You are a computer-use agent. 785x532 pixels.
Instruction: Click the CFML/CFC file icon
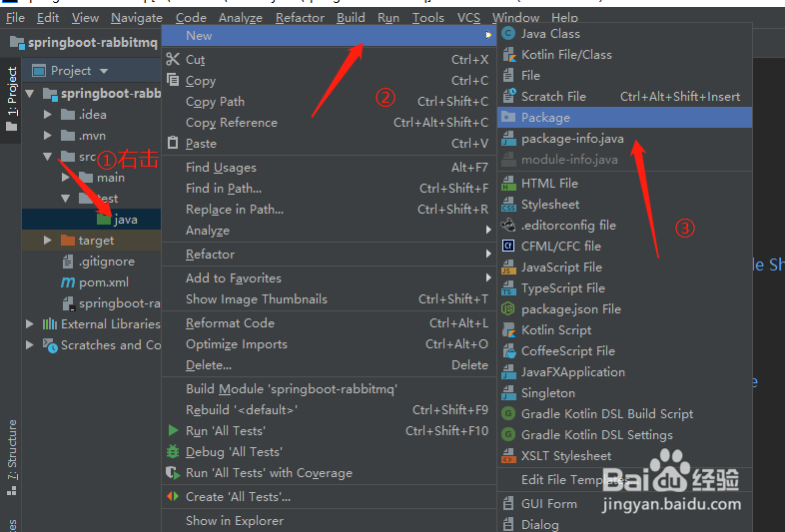tap(508, 247)
